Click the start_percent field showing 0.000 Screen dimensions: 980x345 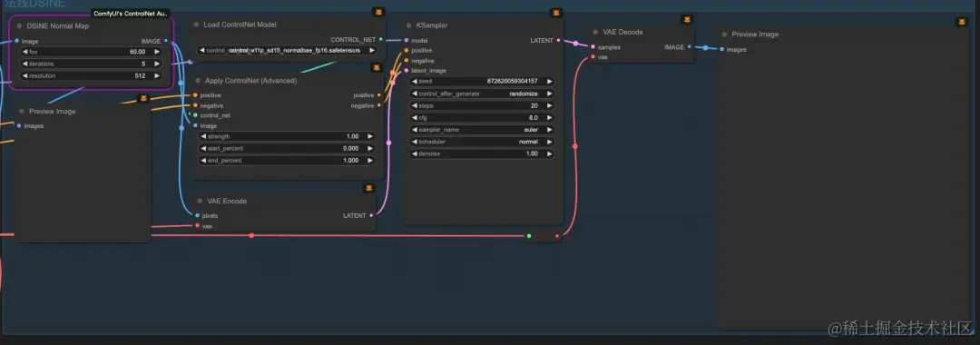click(287, 148)
